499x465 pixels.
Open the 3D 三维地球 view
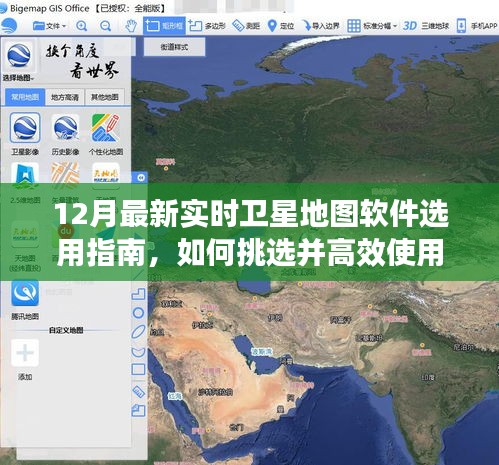pos(426,26)
